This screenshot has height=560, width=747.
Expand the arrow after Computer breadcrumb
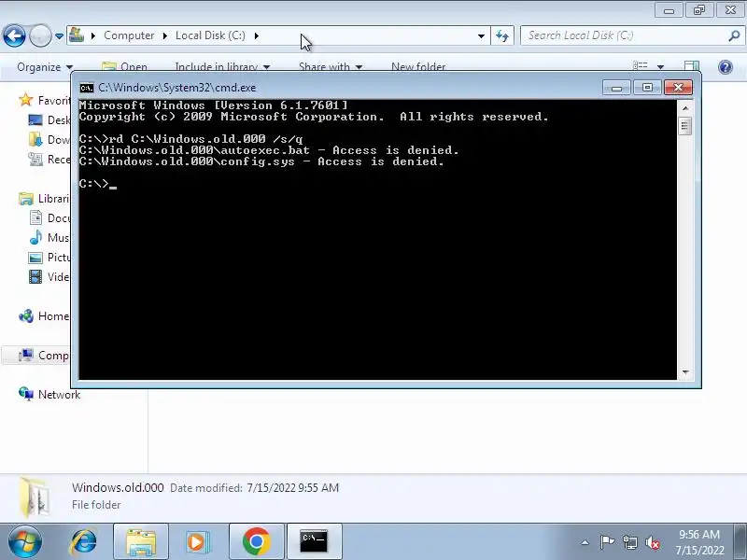(165, 35)
